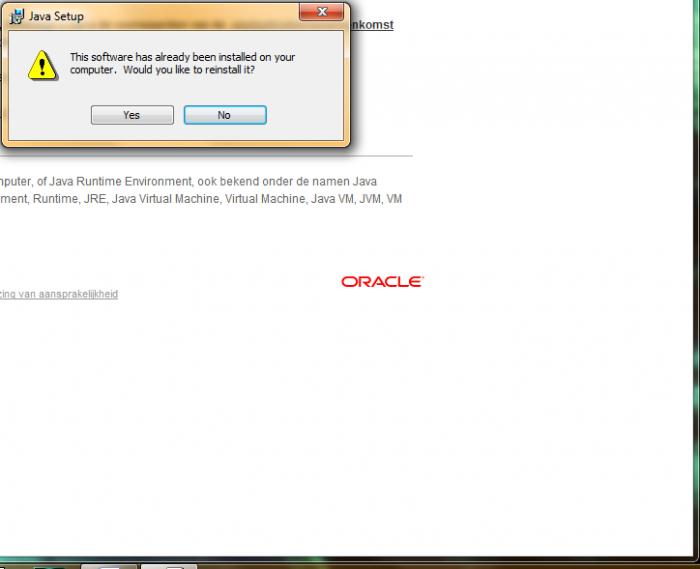Open the underlined link ending in 'nkomst'
700x569 pixels.
pos(372,25)
